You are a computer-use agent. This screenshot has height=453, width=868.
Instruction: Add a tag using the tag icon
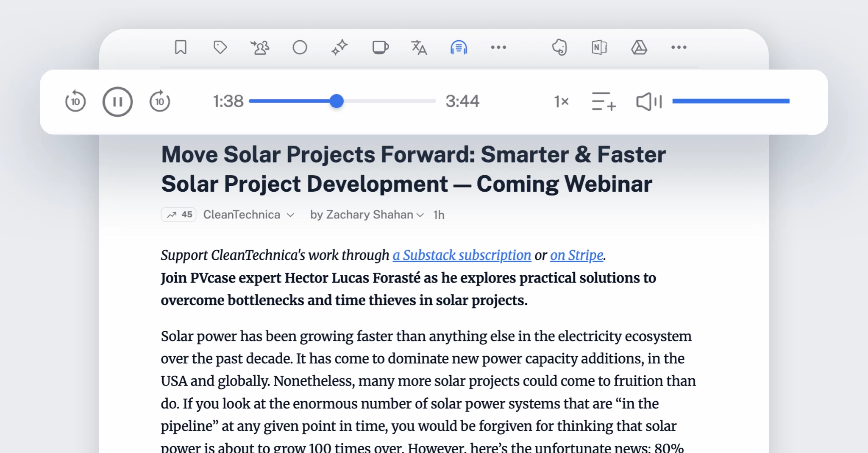click(x=220, y=47)
